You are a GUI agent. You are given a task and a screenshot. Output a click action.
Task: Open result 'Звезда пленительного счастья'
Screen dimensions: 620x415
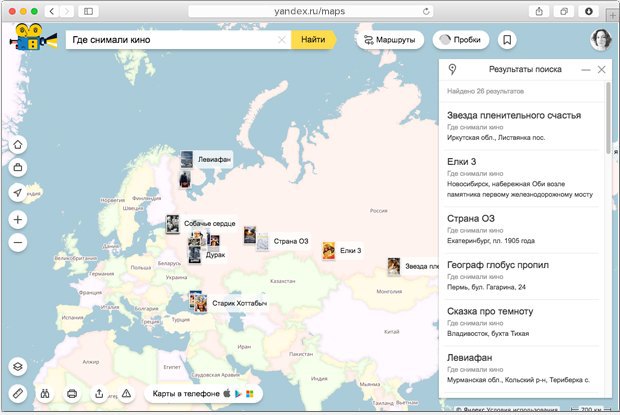522,126
